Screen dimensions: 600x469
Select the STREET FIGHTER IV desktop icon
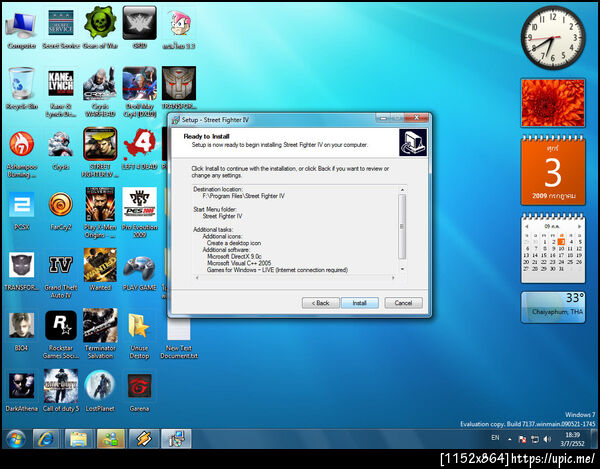[100, 153]
